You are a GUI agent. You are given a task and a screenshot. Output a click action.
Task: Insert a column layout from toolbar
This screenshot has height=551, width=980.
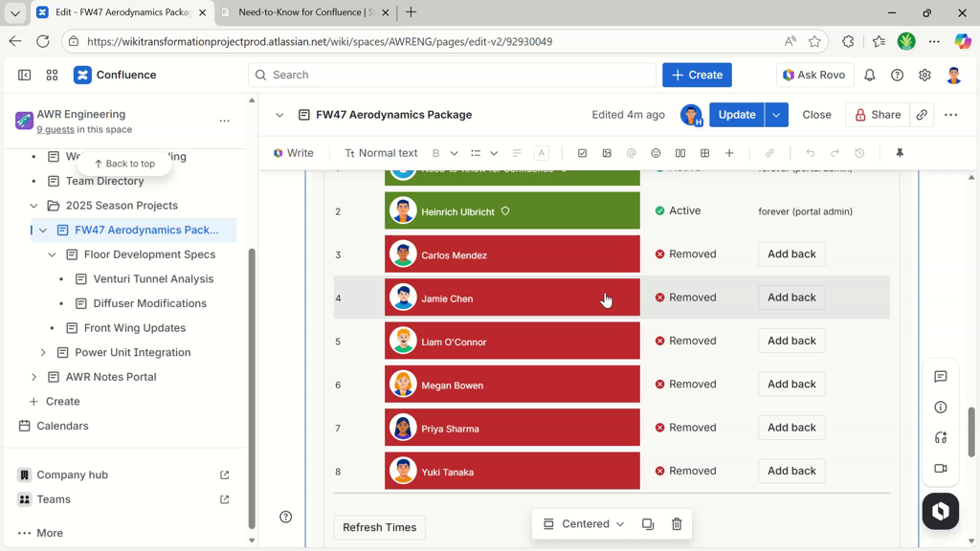(680, 153)
